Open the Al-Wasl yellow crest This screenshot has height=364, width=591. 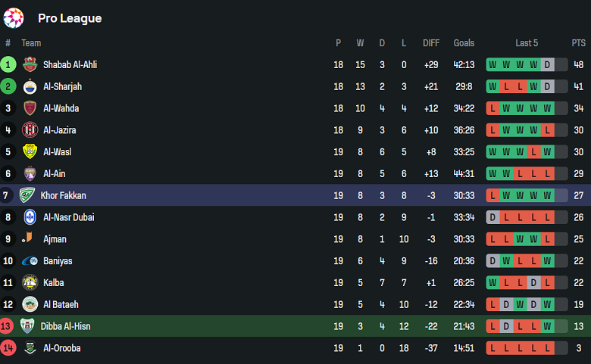pyautogui.click(x=30, y=152)
